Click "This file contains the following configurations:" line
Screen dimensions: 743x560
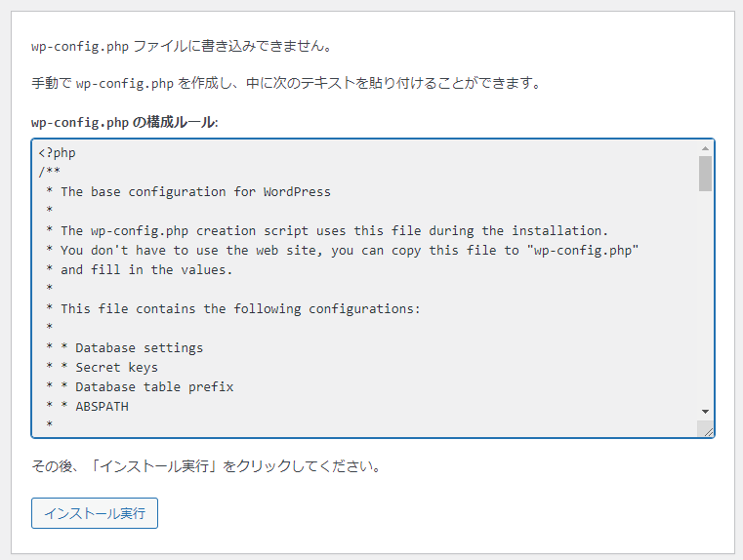click(x=240, y=309)
